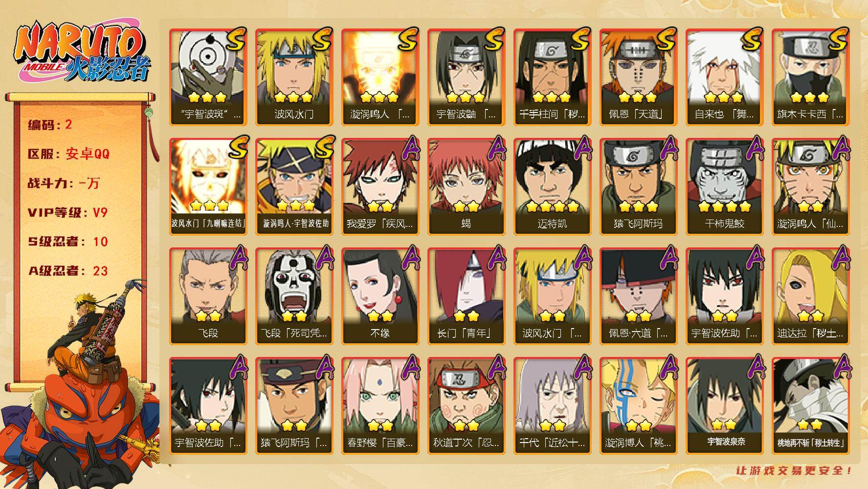
Task: Pick the 春野樱「百豪… pink-haired card
Action: click(380, 405)
